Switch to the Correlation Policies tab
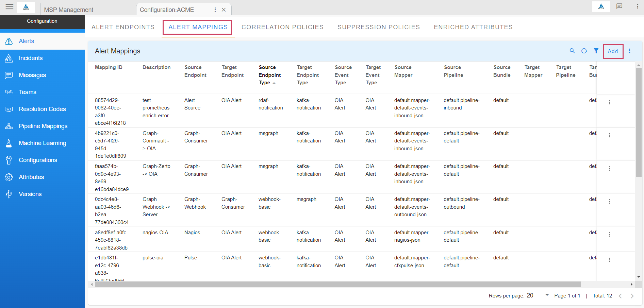The width and height of the screenshot is (644, 308). tap(282, 27)
